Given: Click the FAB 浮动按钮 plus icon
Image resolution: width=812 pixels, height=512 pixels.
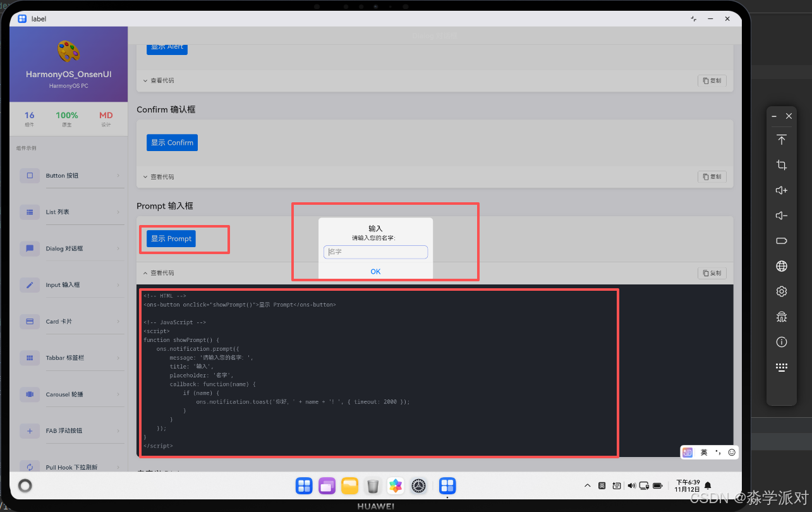Looking at the screenshot, I should point(30,430).
